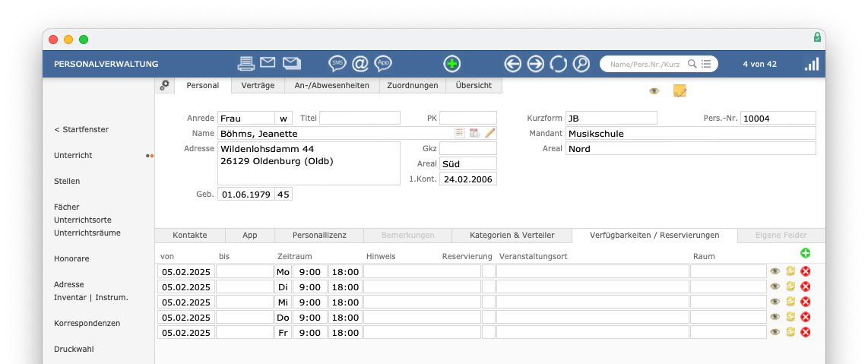Click the eye icon in Mi row
Viewport: 868px width, 364px height.
pyautogui.click(x=775, y=302)
